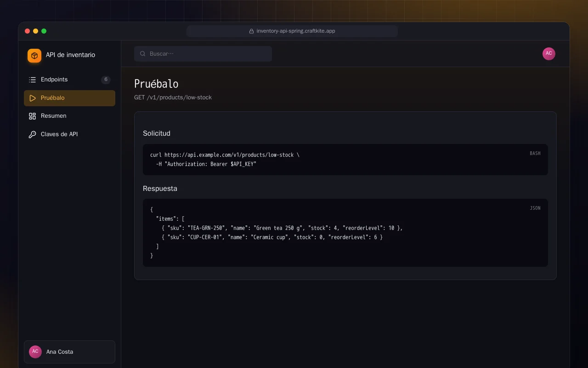Viewport: 588px width, 368px height.
Task: Click the TEA-GRN-250 JSON row
Action: [x=282, y=228]
